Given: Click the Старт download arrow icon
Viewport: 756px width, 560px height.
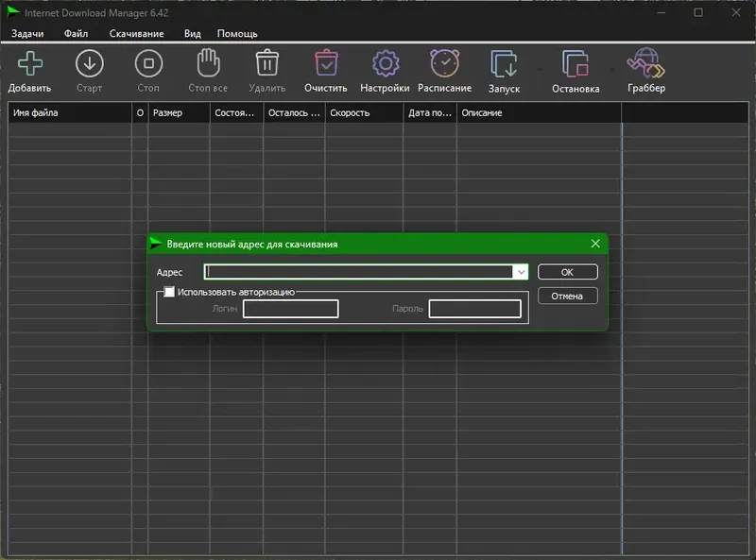Looking at the screenshot, I should (90, 63).
